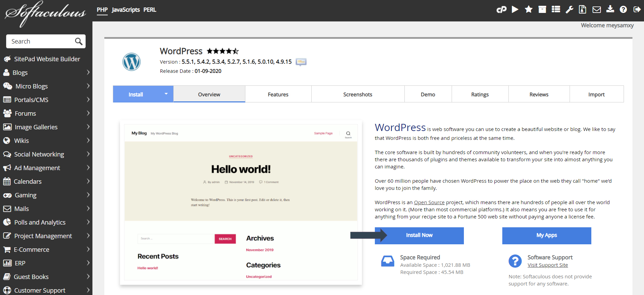Expand the Mails category arrow
The width and height of the screenshot is (644, 295).
(x=88, y=208)
